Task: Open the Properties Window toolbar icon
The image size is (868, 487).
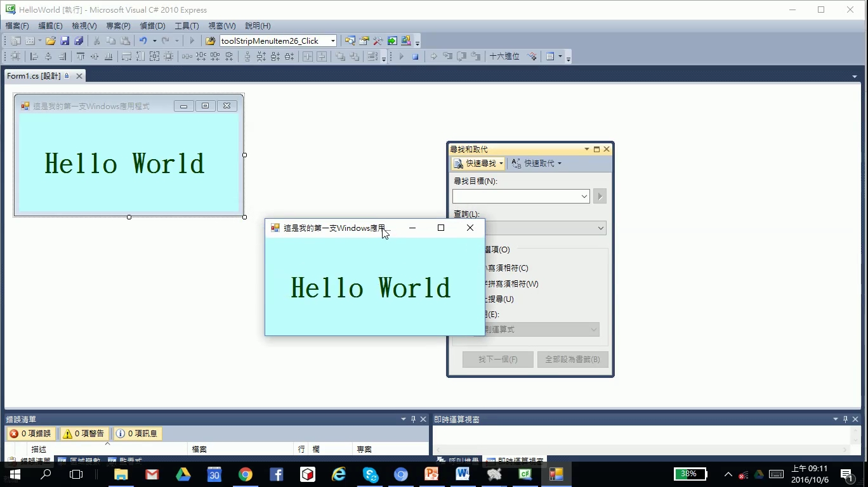Action: [x=364, y=41]
